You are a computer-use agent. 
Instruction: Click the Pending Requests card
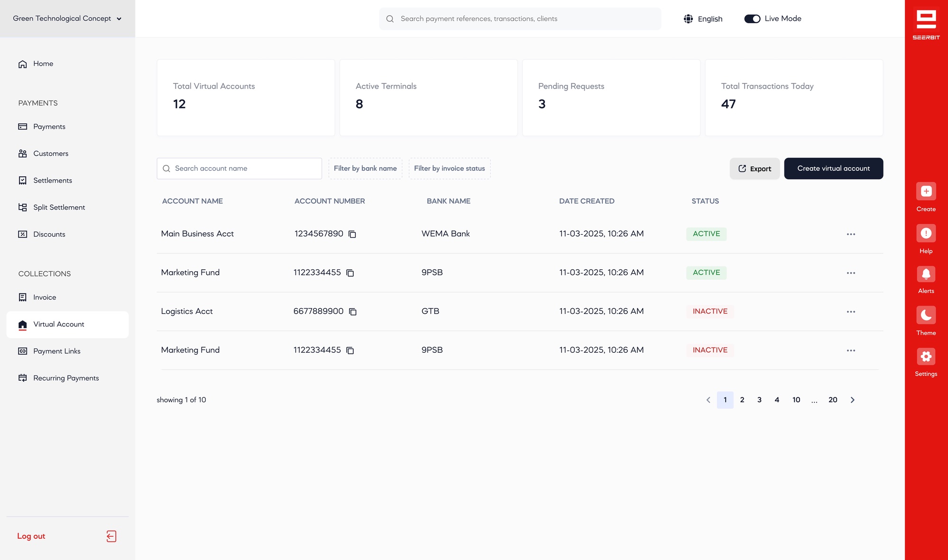611,98
